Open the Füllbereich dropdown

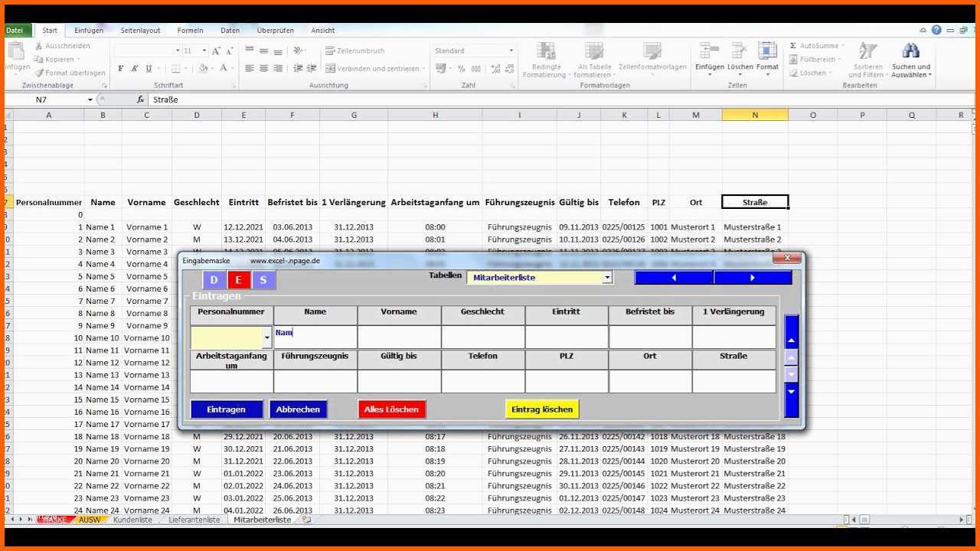click(x=815, y=59)
